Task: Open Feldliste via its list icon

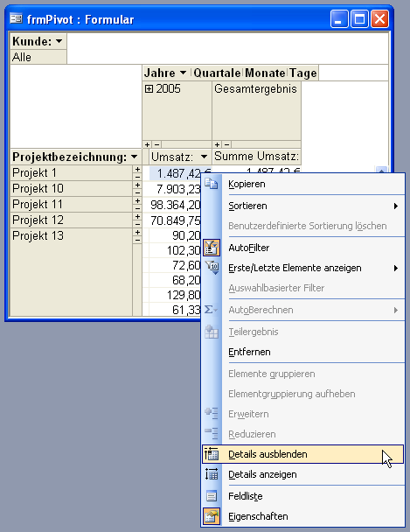Action: (x=212, y=496)
